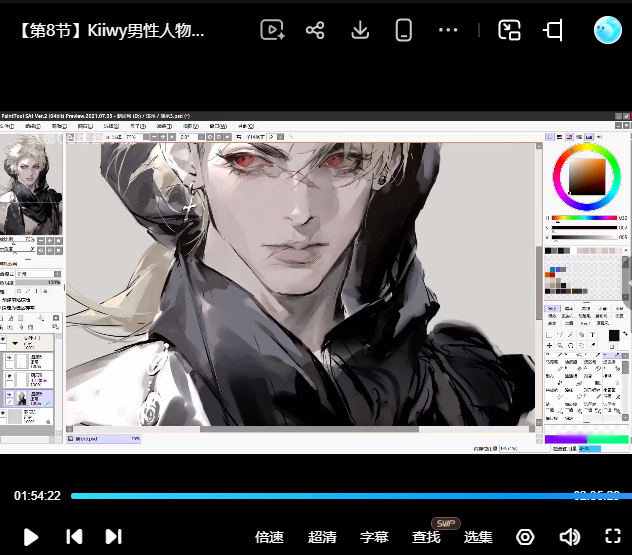Play the paused video
The height and width of the screenshot is (555, 632).
coord(31,537)
